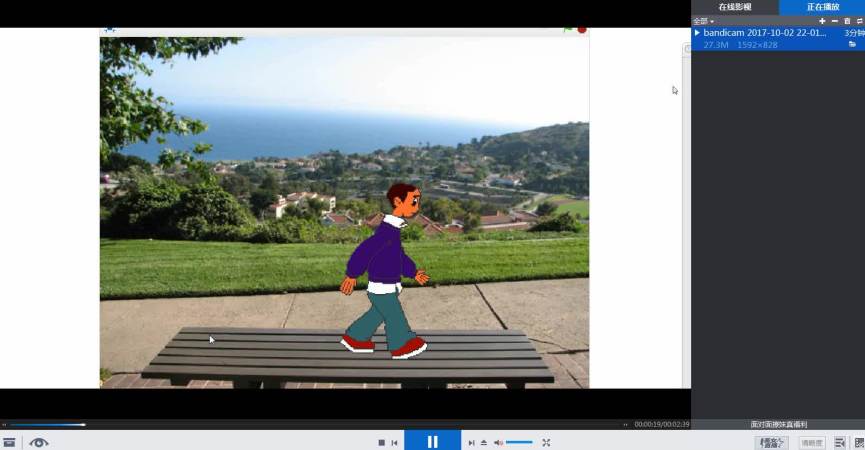Open the file location folder icon
This screenshot has height=450, width=865.
pos(852,44)
